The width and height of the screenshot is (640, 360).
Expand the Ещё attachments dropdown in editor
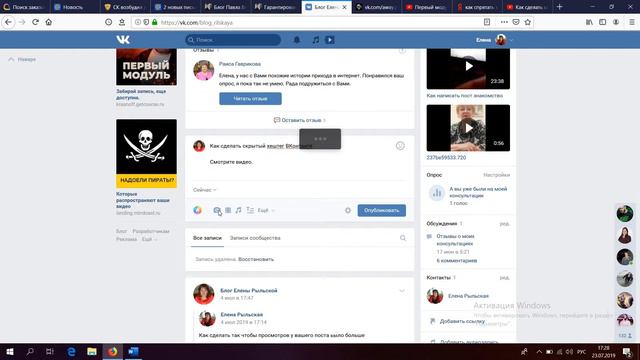pyautogui.click(x=266, y=210)
